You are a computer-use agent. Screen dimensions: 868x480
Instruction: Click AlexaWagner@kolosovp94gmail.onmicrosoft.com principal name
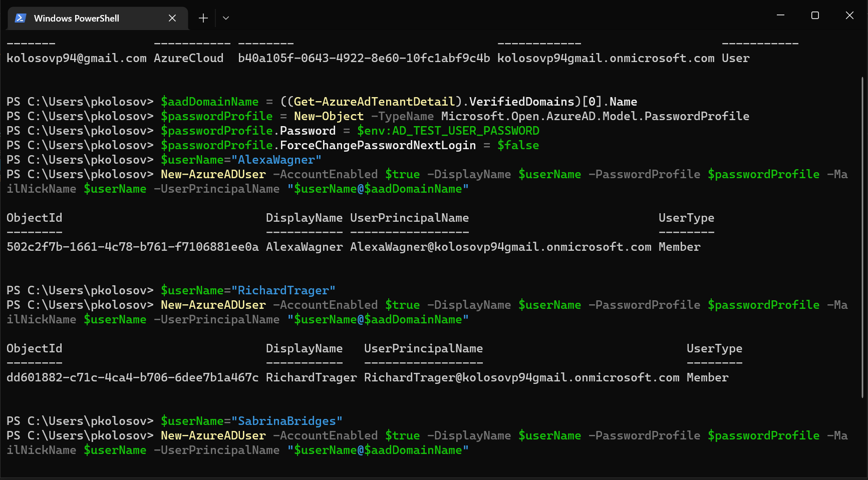(x=501, y=247)
